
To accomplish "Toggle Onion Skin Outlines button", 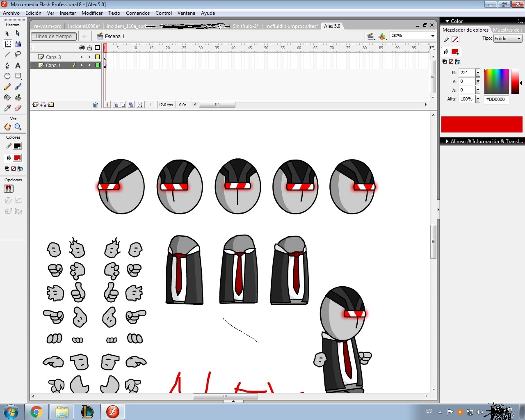I will 123,105.
